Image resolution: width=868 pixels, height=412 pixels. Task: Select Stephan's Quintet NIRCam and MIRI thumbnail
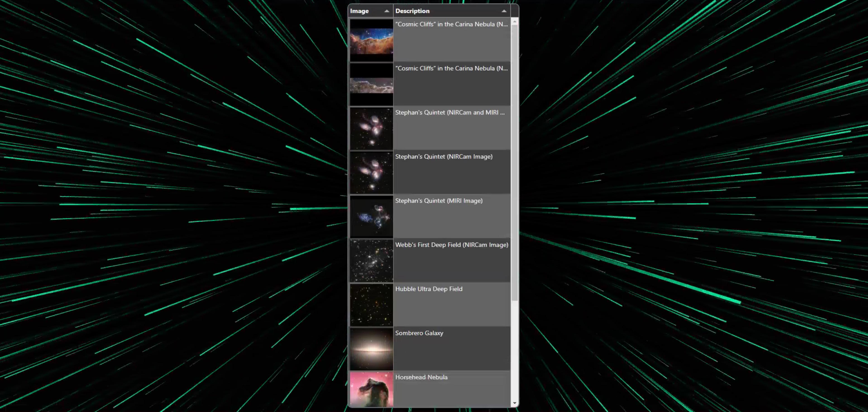[371, 128]
